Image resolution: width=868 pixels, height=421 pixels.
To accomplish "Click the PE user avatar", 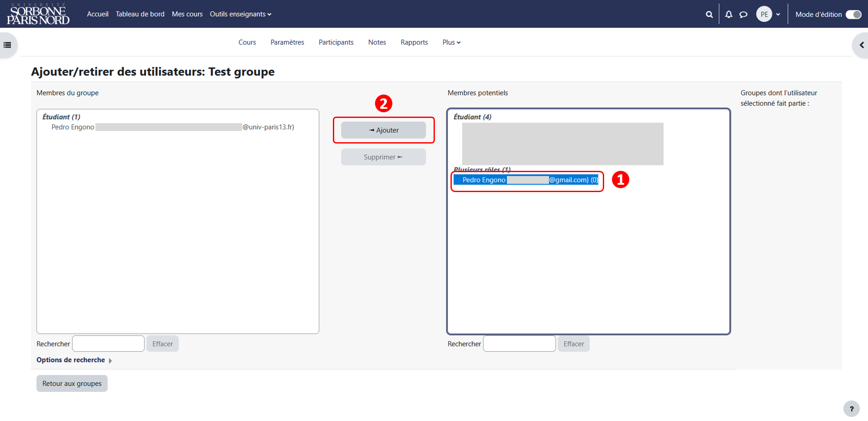I will [764, 14].
